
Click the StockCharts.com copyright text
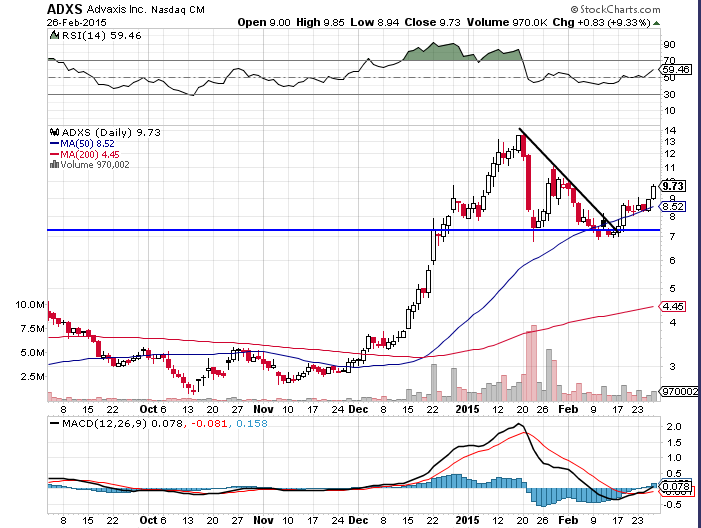click(615, 9)
